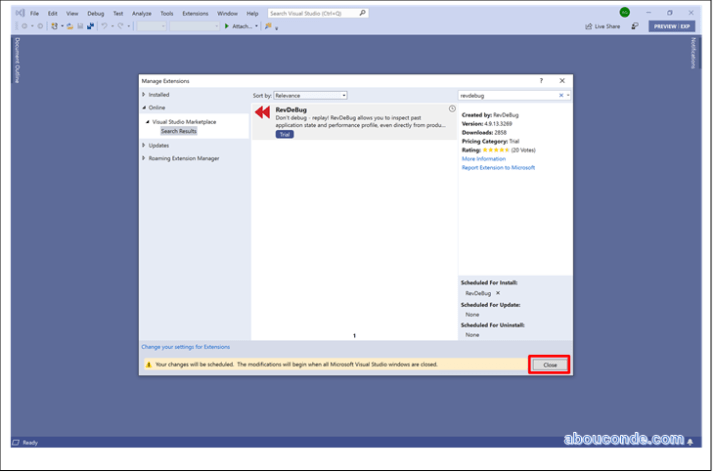Screen dimensions: 714x472
Task: Open the Manage Extensions help question mark
Action: tap(541, 80)
